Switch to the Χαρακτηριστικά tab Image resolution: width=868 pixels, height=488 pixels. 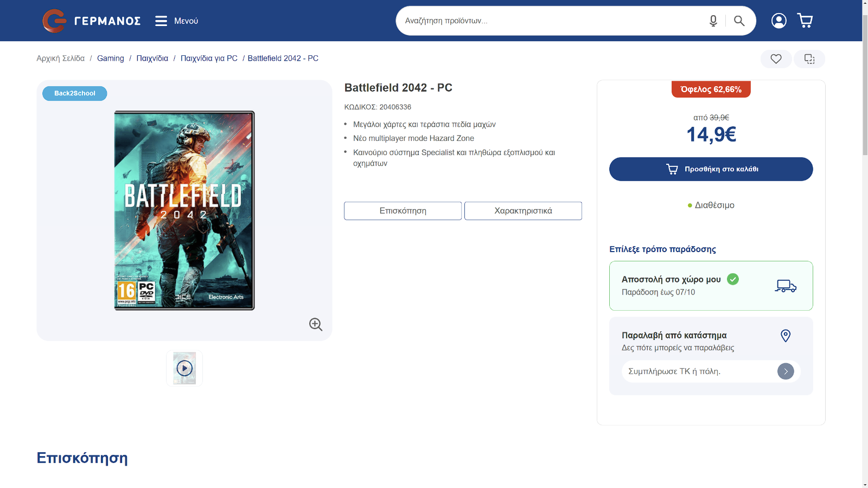pos(524,211)
